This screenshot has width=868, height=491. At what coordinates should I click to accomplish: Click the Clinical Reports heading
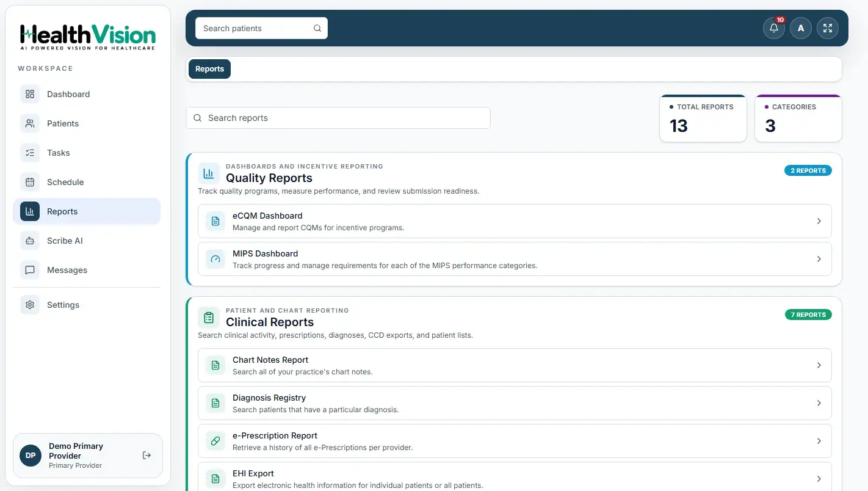(270, 322)
